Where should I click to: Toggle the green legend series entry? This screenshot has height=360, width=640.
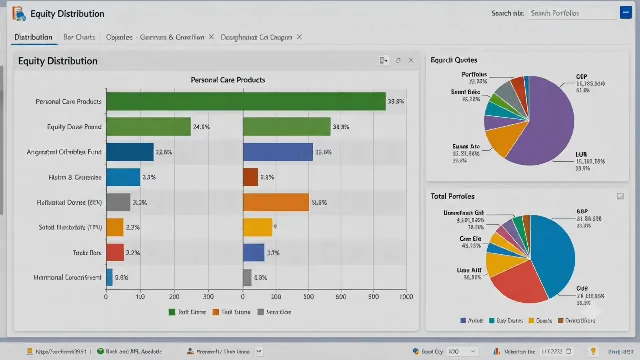pyautogui.click(x=187, y=312)
